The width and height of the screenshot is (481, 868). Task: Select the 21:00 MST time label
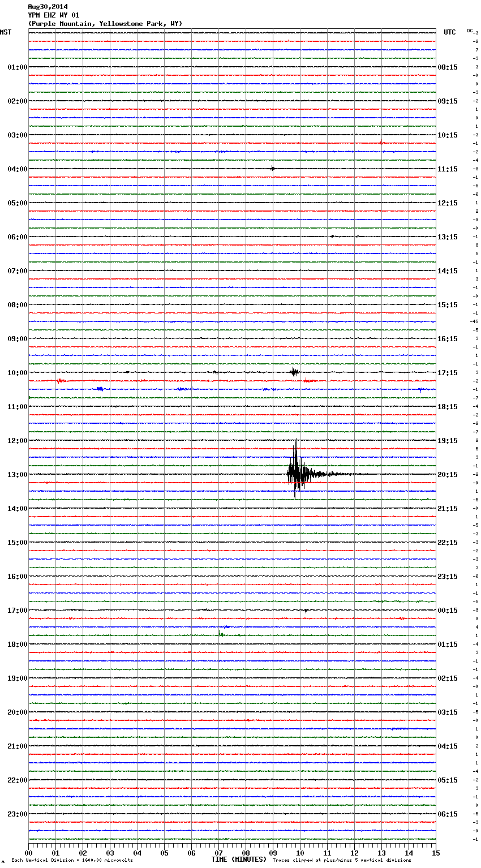[x=18, y=746]
